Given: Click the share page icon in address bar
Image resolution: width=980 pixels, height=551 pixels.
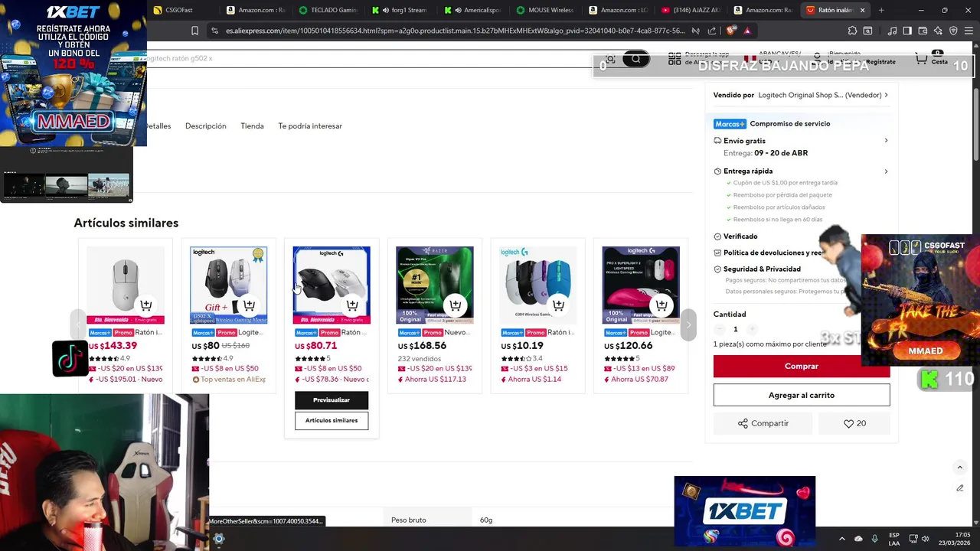Looking at the screenshot, I should [x=712, y=31].
